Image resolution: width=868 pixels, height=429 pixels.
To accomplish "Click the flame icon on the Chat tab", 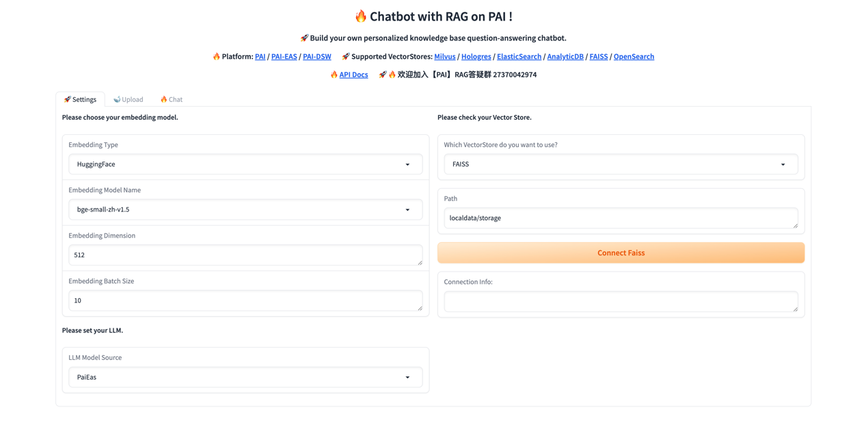I will point(163,99).
